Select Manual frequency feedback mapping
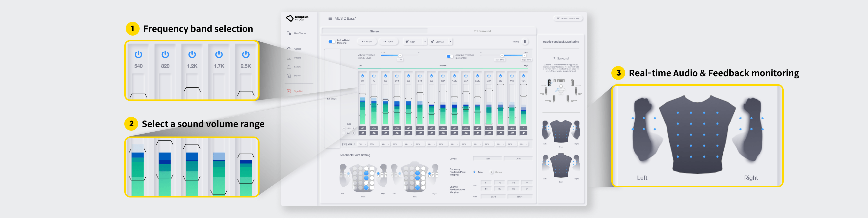The width and height of the screenshot is (868, 220). point(492,172)
